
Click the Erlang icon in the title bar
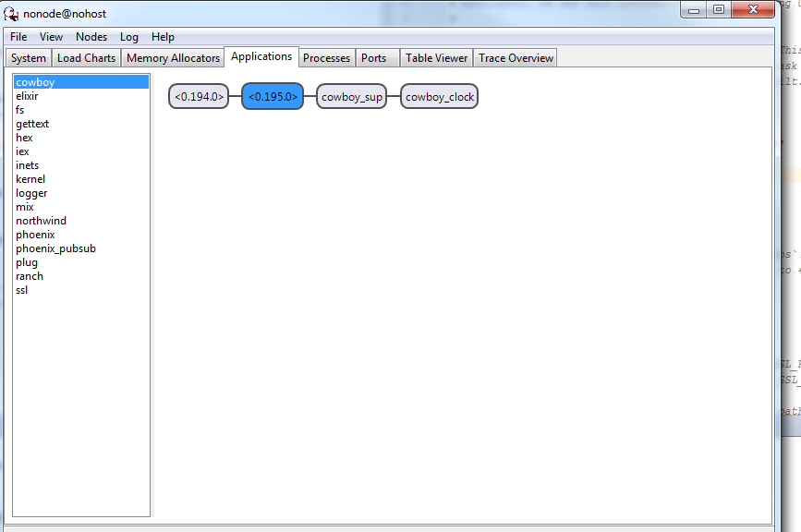[11, 12]
